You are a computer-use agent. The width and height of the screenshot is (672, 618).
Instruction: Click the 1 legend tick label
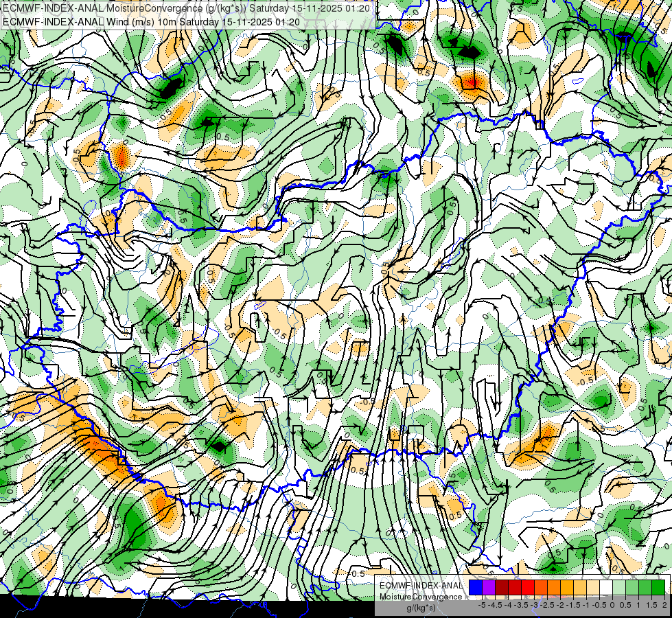pyautogui.click(x=638, y=605)
